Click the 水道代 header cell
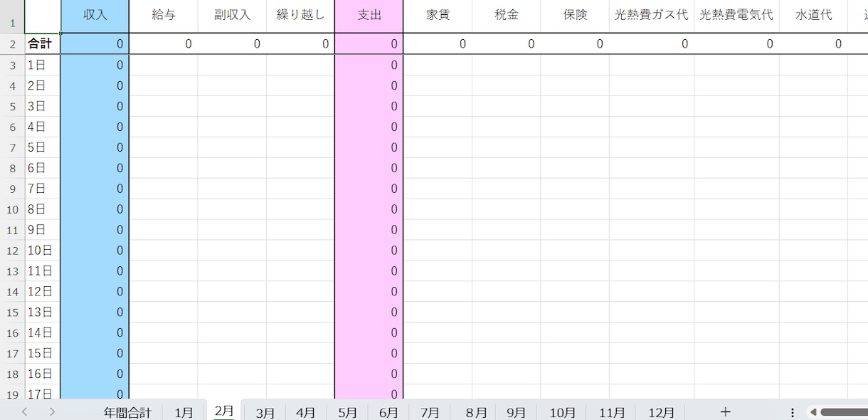The image size is (868, 420). (813, 16)
